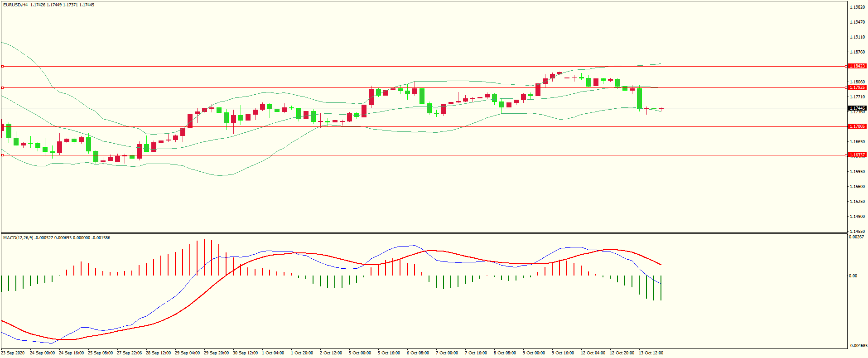Click the 1.17925 red price label
Screen dimensions: 868x358
coord(857,87)
